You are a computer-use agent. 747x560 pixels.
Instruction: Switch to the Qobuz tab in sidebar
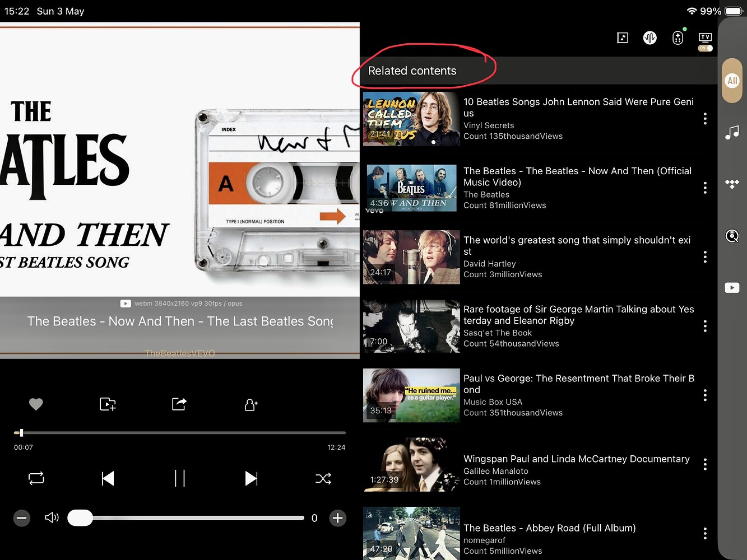pos(732,236)
